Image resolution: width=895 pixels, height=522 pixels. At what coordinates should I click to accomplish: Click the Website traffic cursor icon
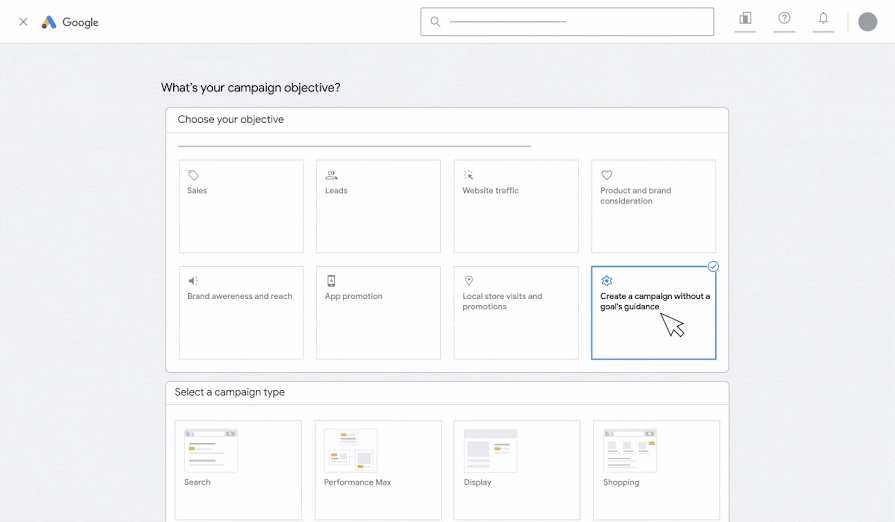469,175
